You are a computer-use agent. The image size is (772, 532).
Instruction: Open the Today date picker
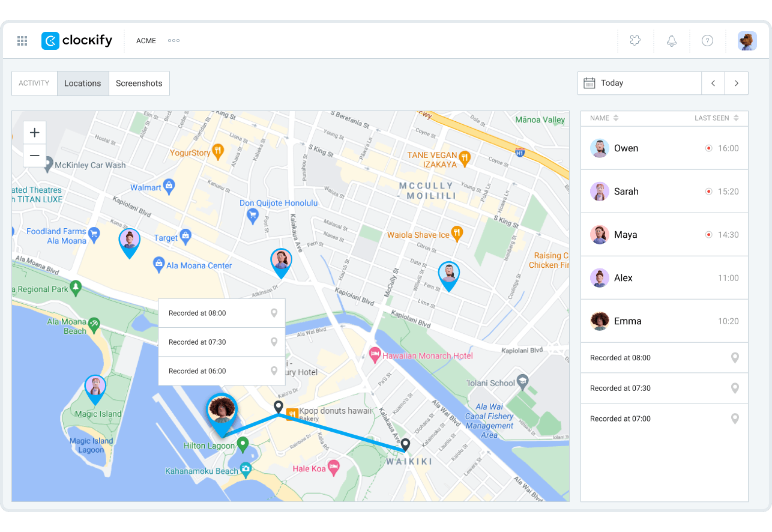tap(639, 83)
